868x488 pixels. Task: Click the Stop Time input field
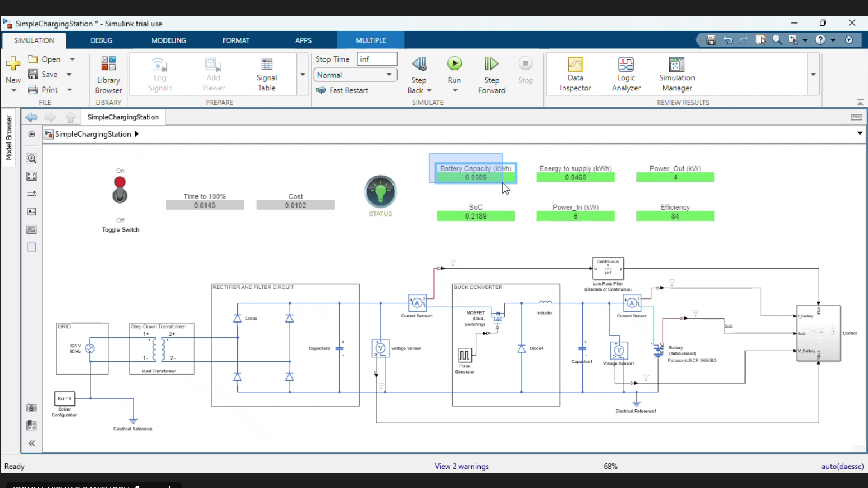[377, 59]
